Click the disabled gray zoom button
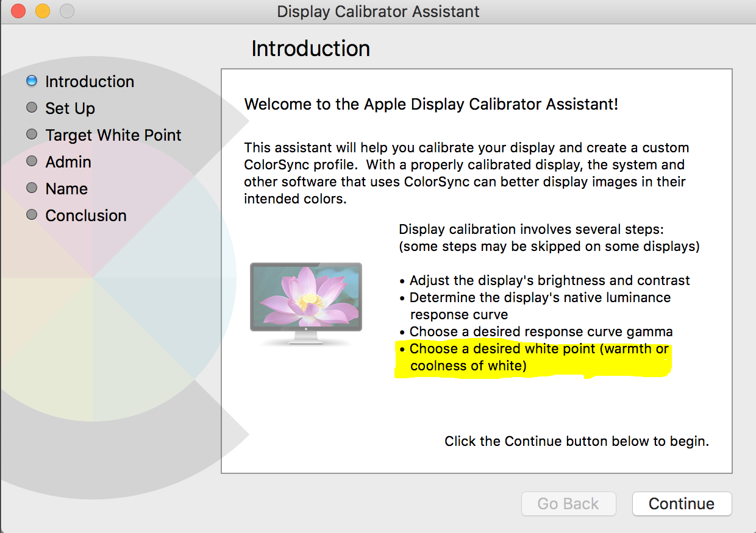This screenshot has height=533, width=756. tap(67, 11)
